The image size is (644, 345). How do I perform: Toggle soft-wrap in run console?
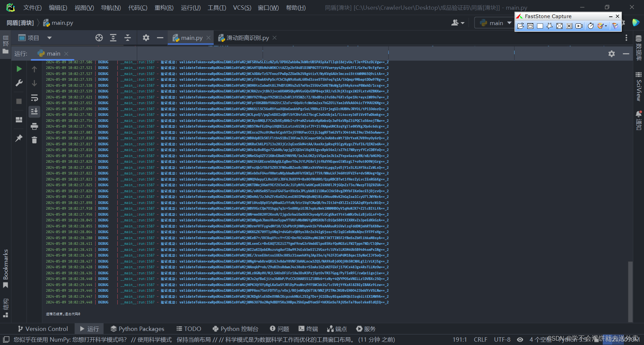coord(34,98)
